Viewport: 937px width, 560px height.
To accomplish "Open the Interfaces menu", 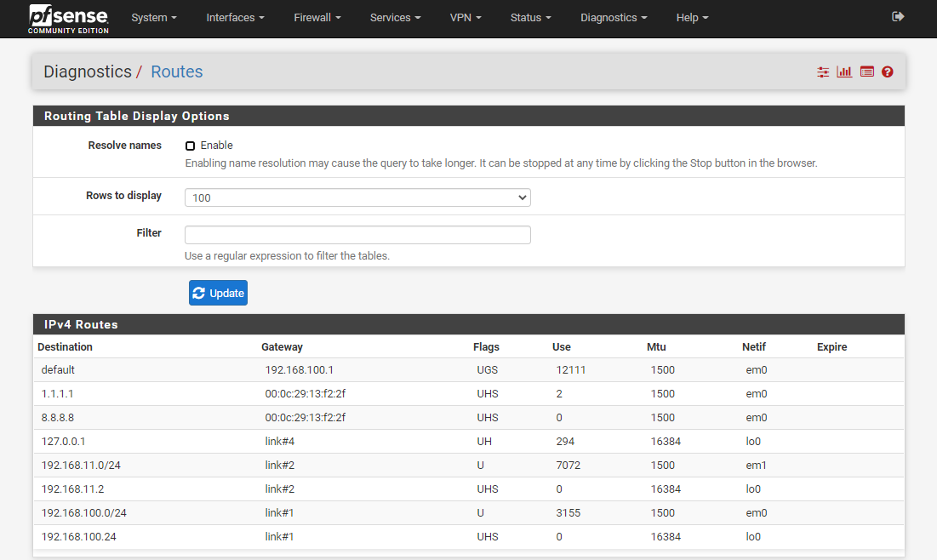I will point(236,18).
